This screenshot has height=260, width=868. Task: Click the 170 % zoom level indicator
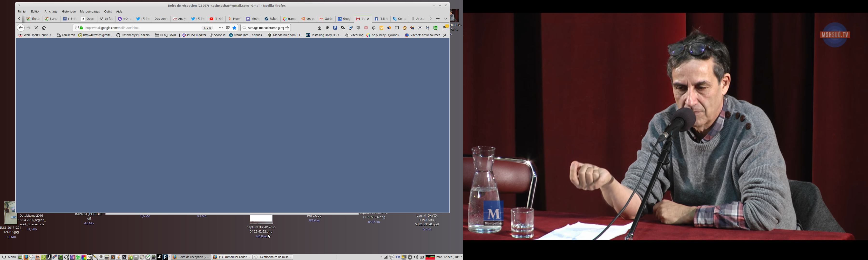pyautogui.click(x=207, y=28)
